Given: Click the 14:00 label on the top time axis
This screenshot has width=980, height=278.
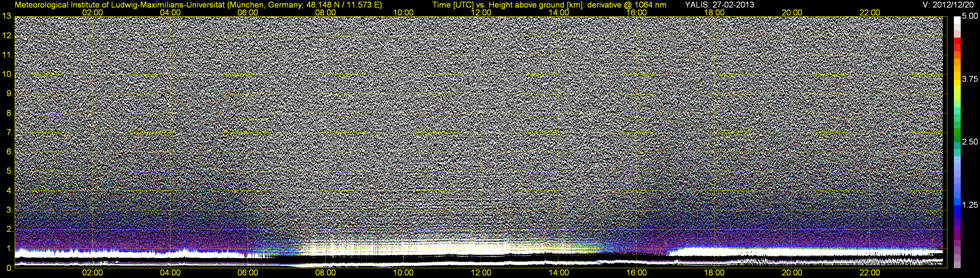Looking at the screenshot, I should 559,12.
